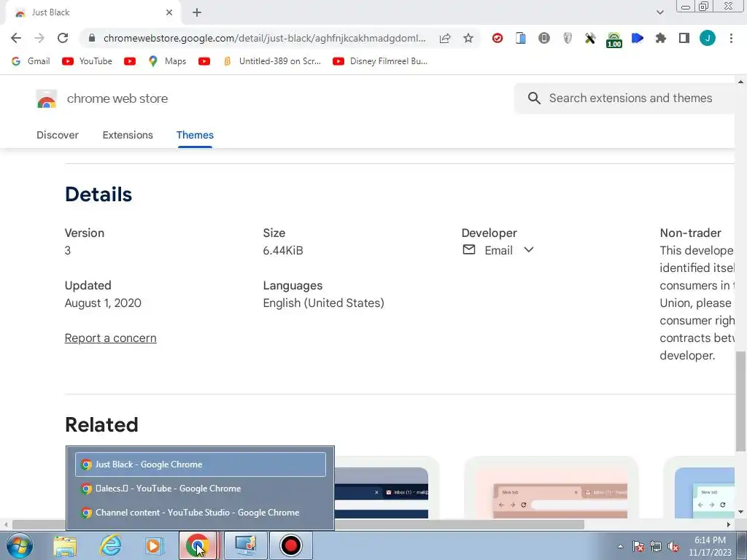Image resolution: width=747 pixels, height=560 pixels.
Task: Open Chrome three-dot menu
Action: [x=731, y=38]
